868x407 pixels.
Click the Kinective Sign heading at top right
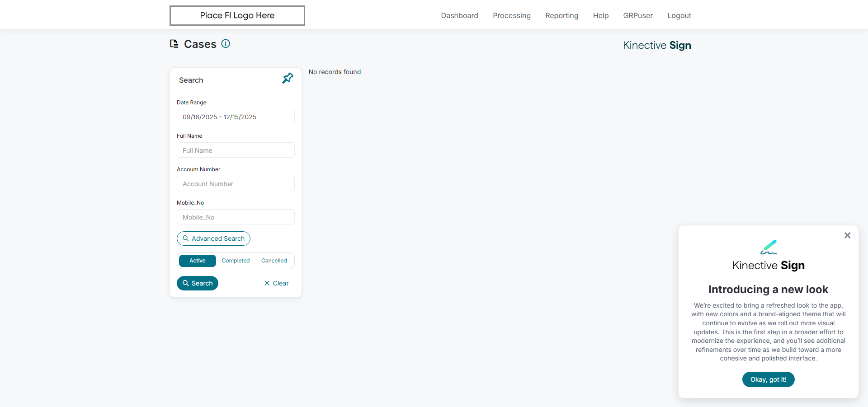click(657, 45)
